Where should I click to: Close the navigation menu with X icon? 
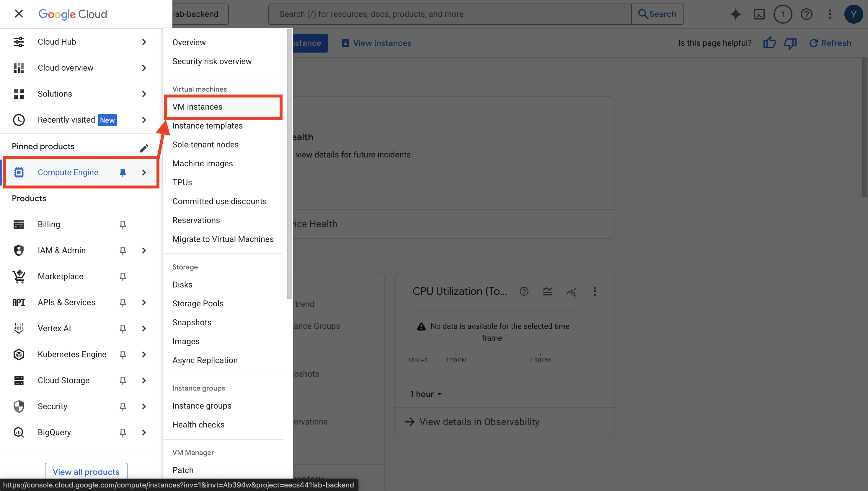pos(19,14)
